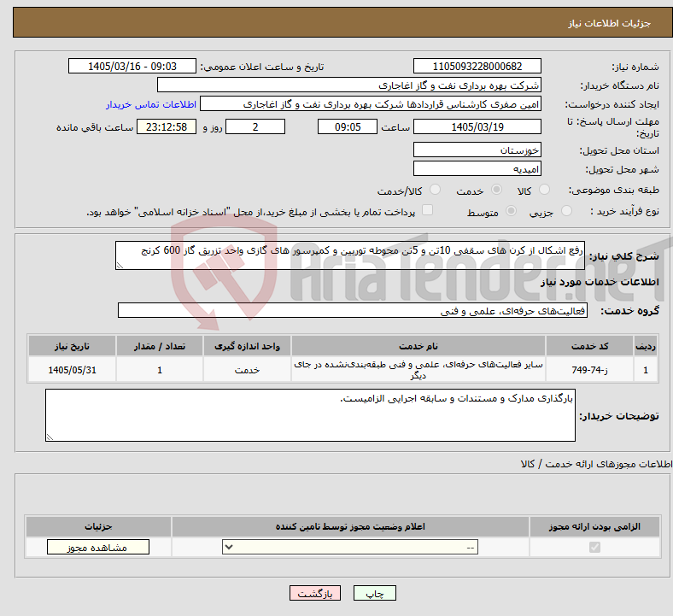673x616 pixels.
Task: Click the خدمت unit cell in table row
Action: [247, 370]
